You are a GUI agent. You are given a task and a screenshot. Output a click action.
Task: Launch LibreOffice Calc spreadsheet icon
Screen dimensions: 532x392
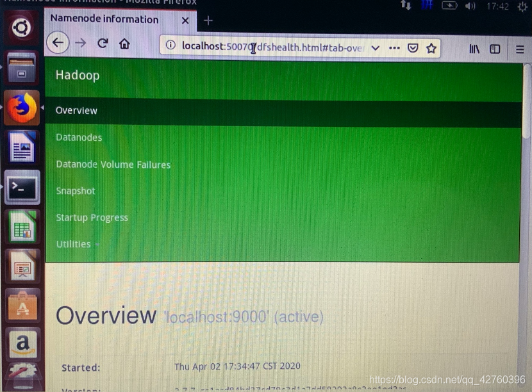click(22, 227)
